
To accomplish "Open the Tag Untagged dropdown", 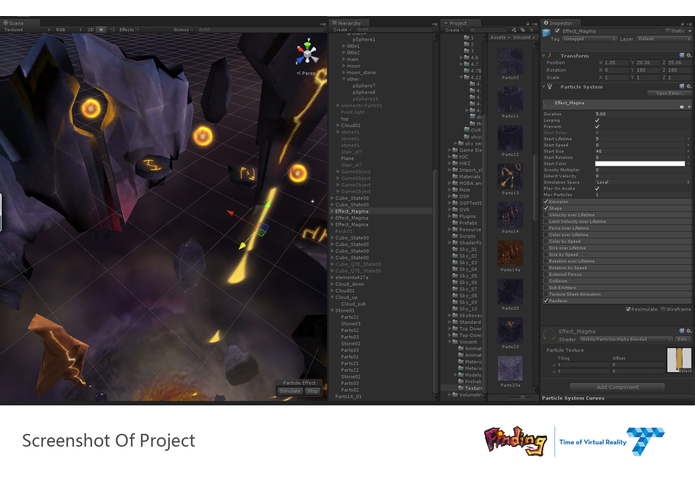I will tap(590, 39).
